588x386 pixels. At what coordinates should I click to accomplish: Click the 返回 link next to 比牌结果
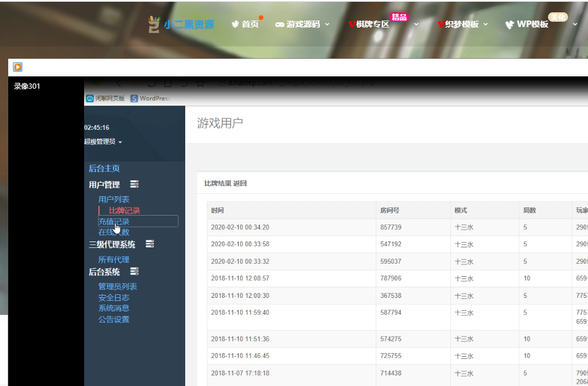pyautogui.click(x=240, y=184)
